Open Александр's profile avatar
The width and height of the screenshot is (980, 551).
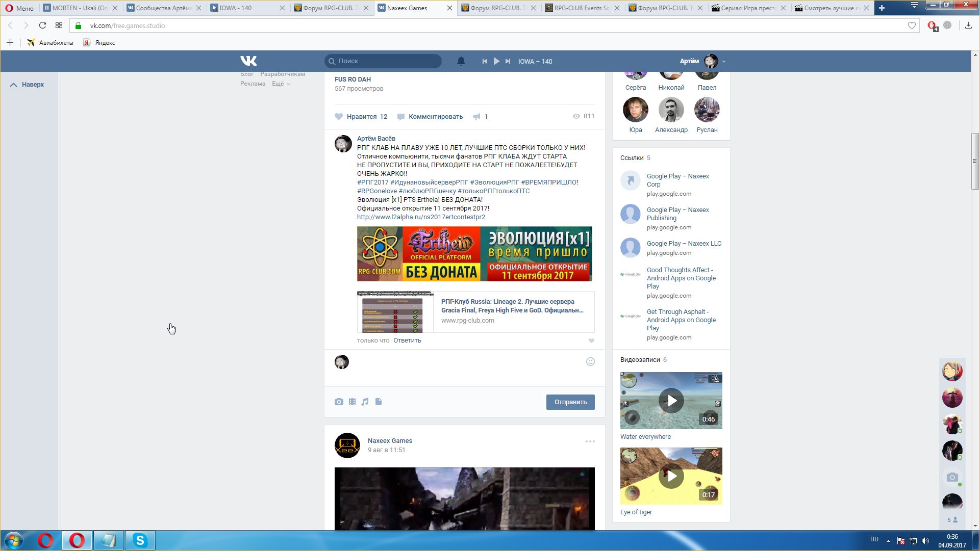(671, 110)
